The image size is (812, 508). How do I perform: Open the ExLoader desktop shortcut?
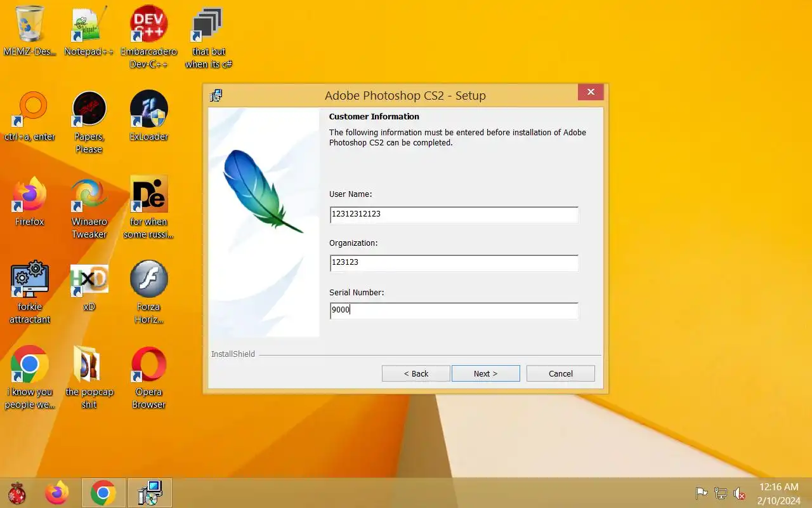(148, 116)
